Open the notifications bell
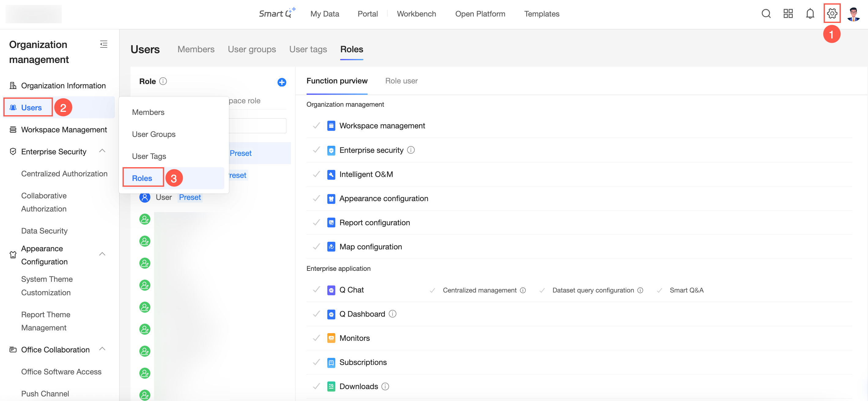This screenshot has height=401, width=868. click(810, 13)
